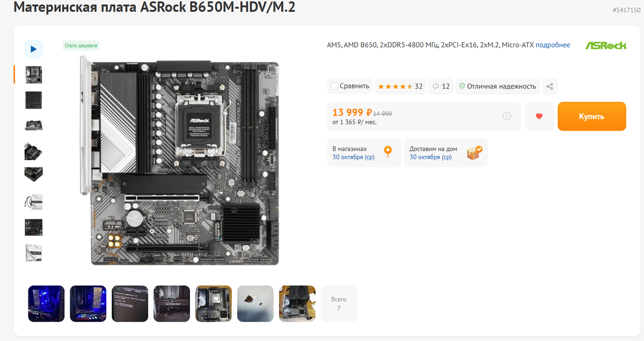Image resolution: width=644 pixels, height=341 pixels.
Task: Open the comments count icon showing 12
Action: click(441, 86)
